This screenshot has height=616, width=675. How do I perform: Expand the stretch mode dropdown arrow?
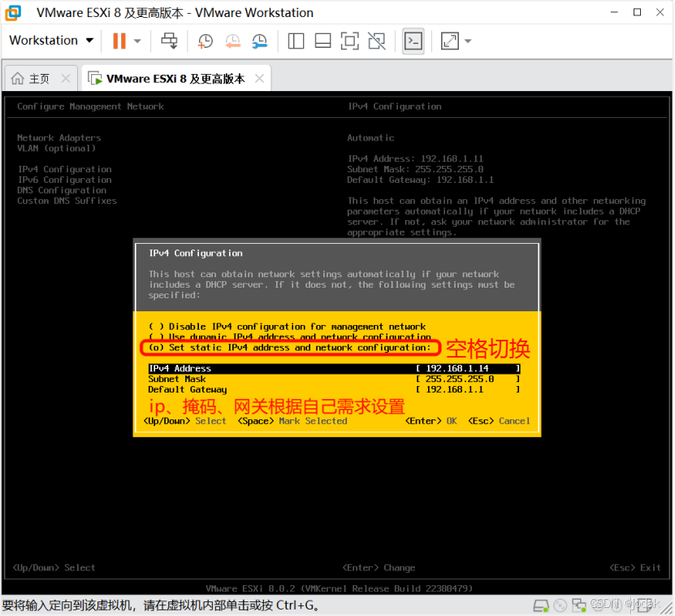click(x=468, y=41)
